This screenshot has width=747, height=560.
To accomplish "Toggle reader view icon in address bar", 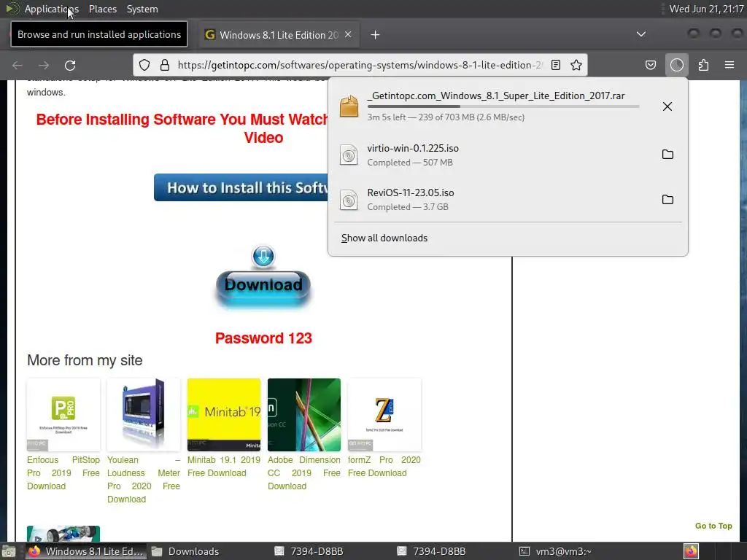I will click(x=555, y=65).
